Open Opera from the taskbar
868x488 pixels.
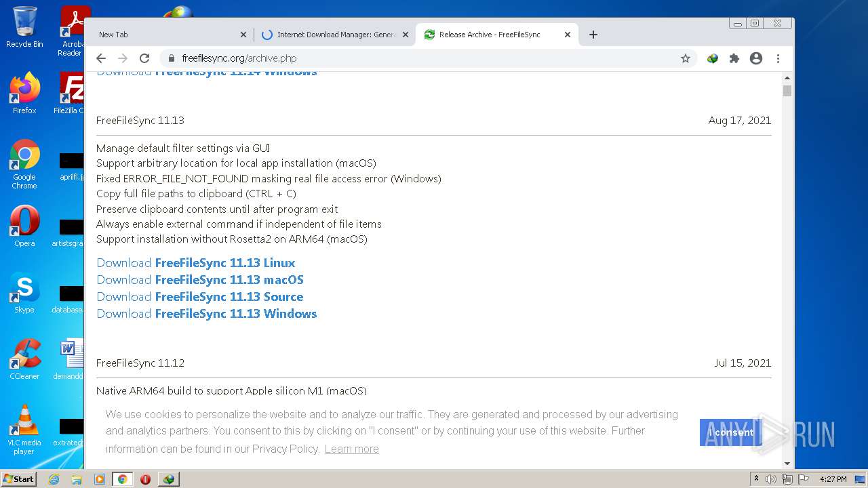tap(145, 479)
